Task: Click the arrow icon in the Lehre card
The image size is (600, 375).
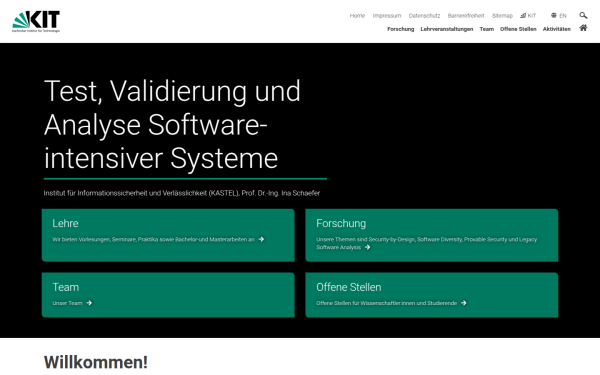Action: (261, 239)
